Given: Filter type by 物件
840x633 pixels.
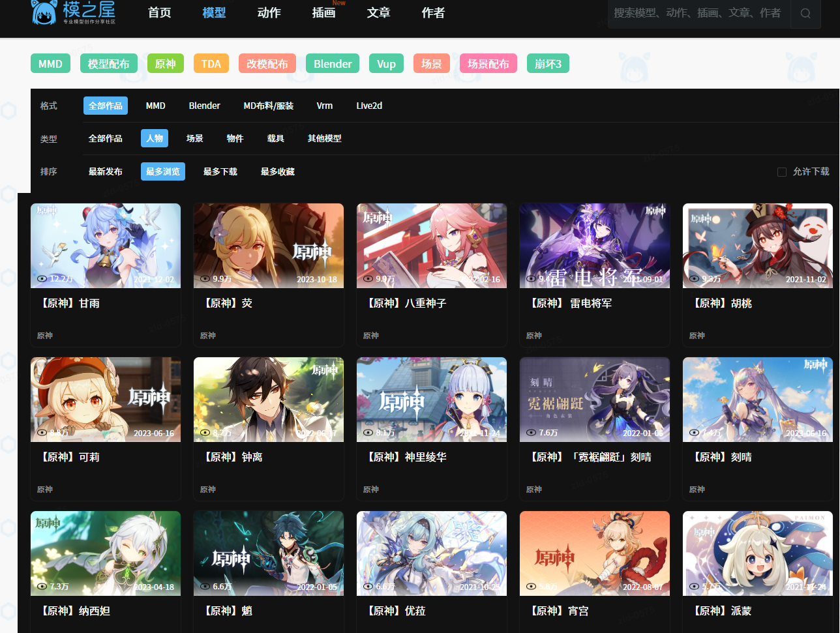Looking at the screenshot, I should pos(235,138).
